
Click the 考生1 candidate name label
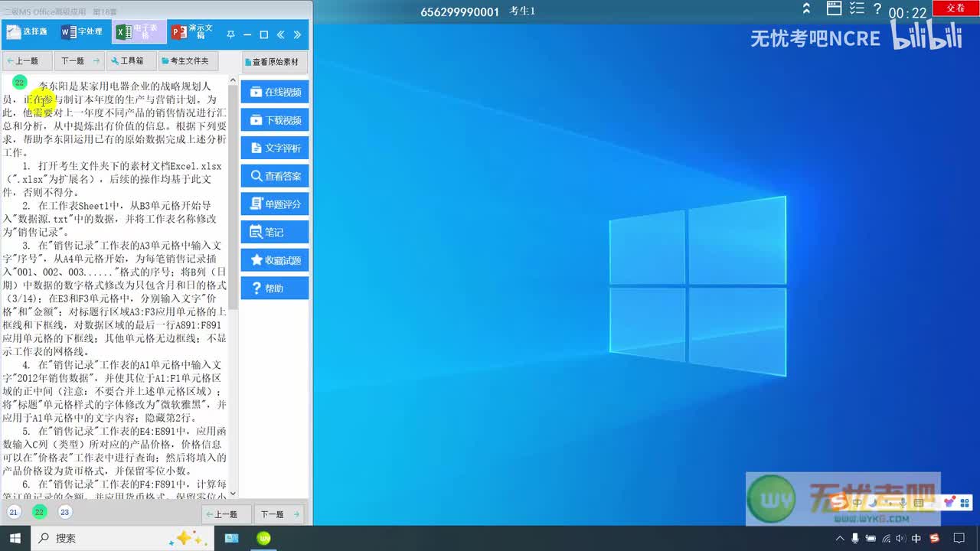(x=522, y=11)
